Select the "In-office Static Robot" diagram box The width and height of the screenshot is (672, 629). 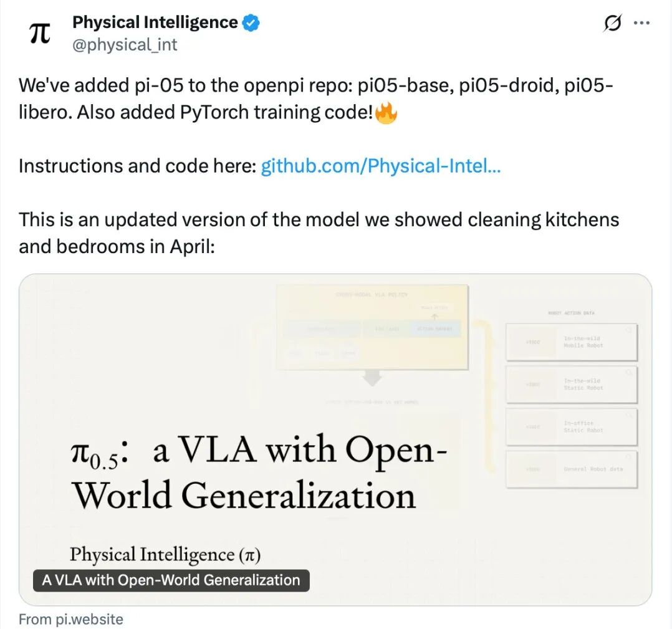pyautogui.click(x=572, y=426)
